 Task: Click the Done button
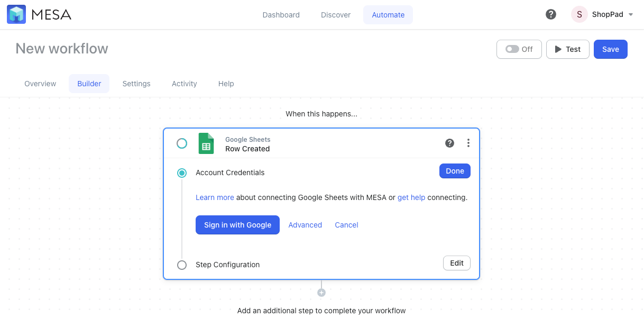pos(455,171)
